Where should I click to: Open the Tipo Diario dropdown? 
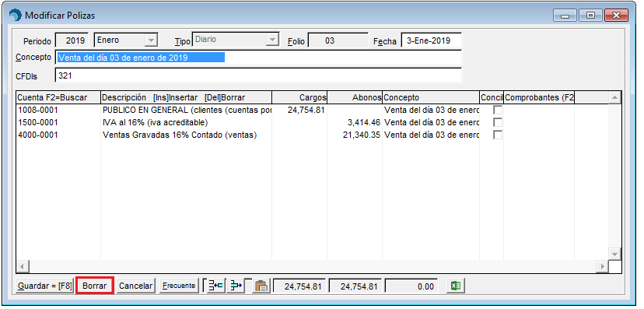pyautogui.click(x=271, y=40)
